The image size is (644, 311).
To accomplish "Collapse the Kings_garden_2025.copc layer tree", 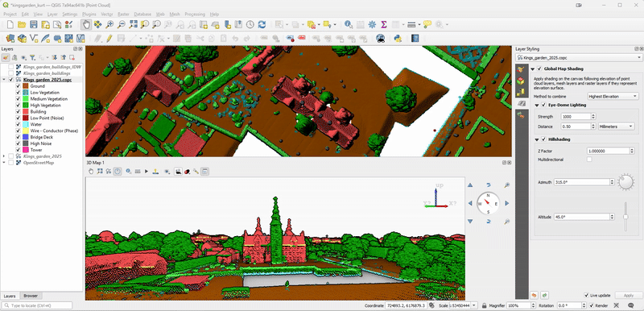I will 4,80.
